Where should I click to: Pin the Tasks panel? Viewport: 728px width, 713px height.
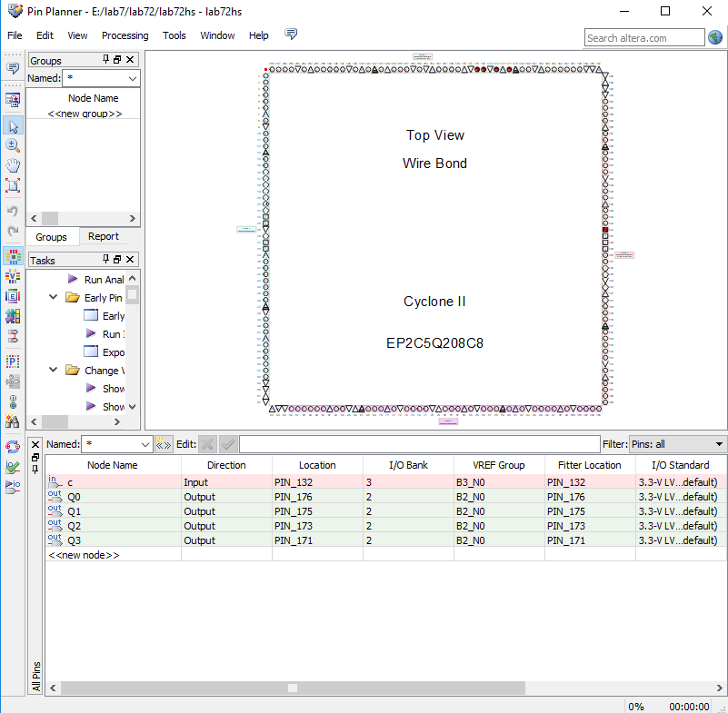pyautogui.click(x=105, y=260)
